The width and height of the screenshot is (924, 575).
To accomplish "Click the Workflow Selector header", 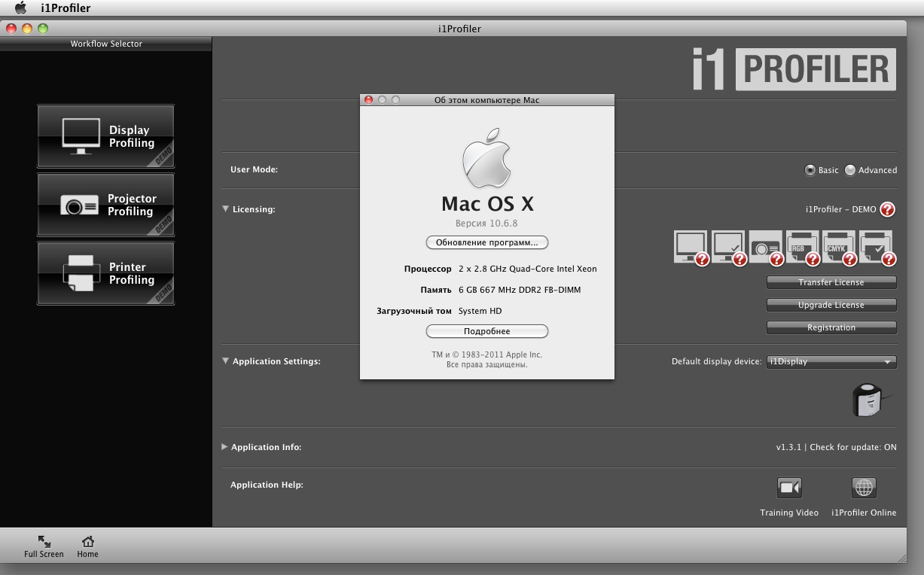I will pyautogui.click(x=106, y=44).
